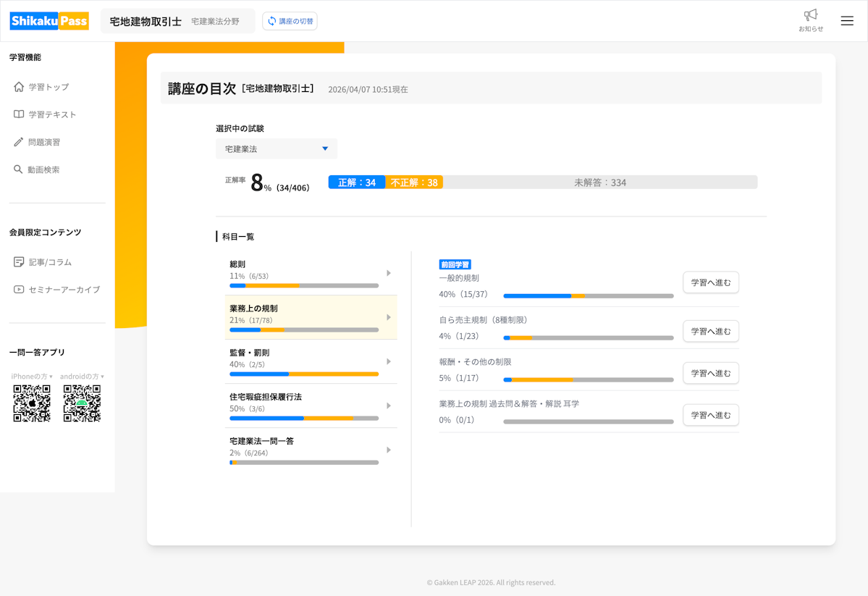Image resolution: width=868 pixels, height=596 pixels.
Task: Click the 記事/コラム note icon
Action: [19, 262]
